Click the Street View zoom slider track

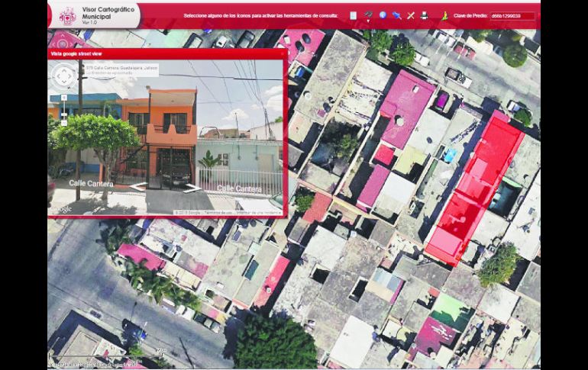(x=64, y=108)
